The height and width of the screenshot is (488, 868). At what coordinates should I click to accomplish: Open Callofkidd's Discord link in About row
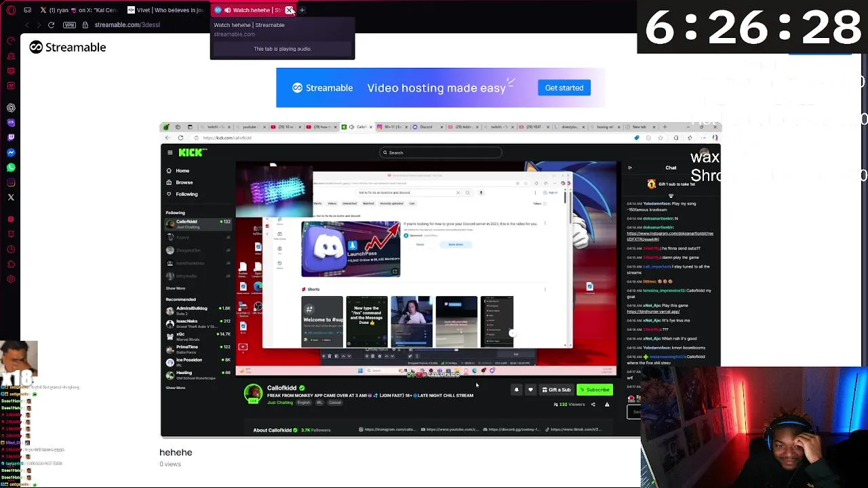pyautogui.click(x=512, y=430)
